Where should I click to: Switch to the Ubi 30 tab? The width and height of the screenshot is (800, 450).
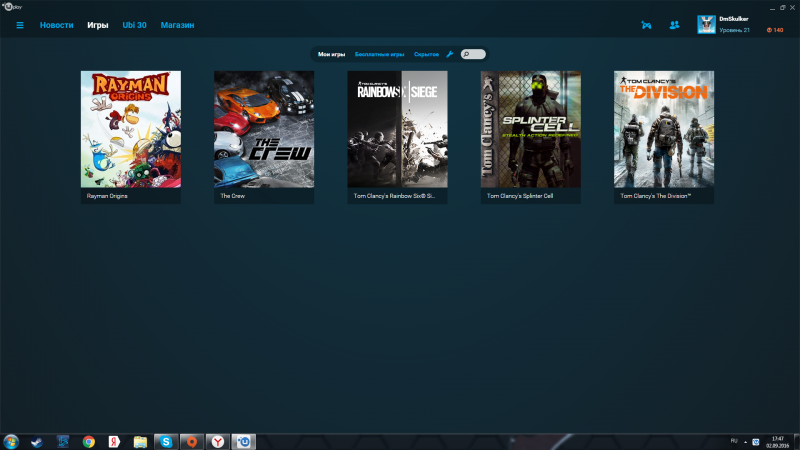pos(134,25)
